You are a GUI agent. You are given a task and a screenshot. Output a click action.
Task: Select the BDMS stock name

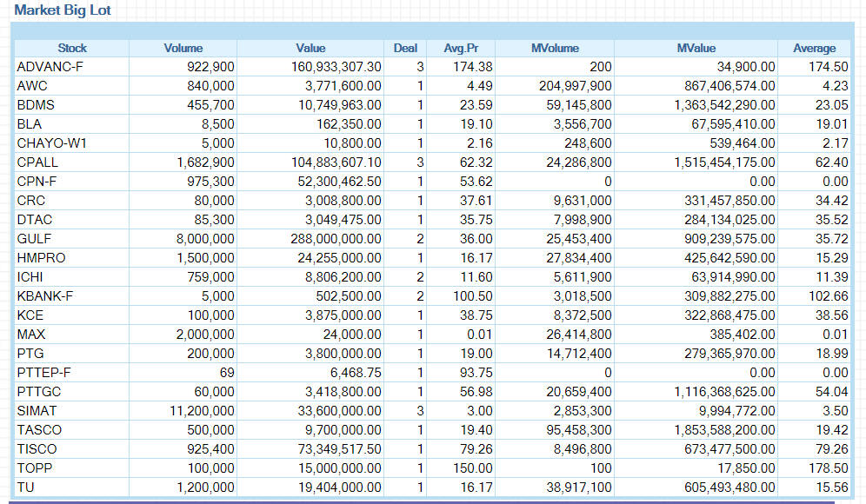click(36, 105)
